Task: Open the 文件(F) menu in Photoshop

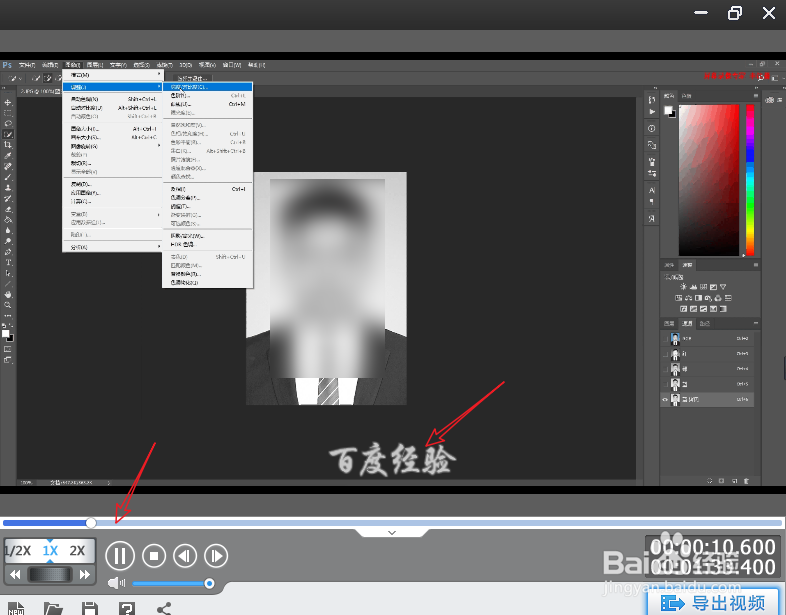Action: (x=27, y=65)
